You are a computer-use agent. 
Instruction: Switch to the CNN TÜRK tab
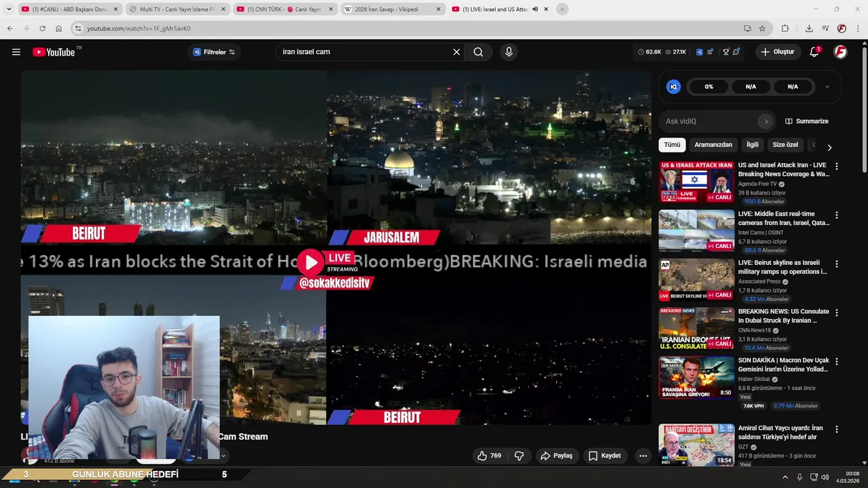285,9
